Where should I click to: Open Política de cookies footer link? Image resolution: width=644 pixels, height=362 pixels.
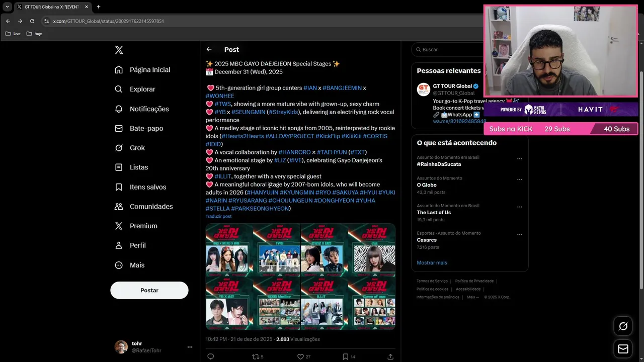[x=432, y=289]
